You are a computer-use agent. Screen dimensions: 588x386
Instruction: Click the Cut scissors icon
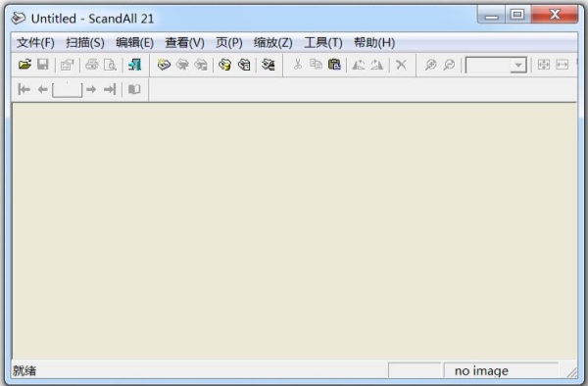(x=298, y=65)
